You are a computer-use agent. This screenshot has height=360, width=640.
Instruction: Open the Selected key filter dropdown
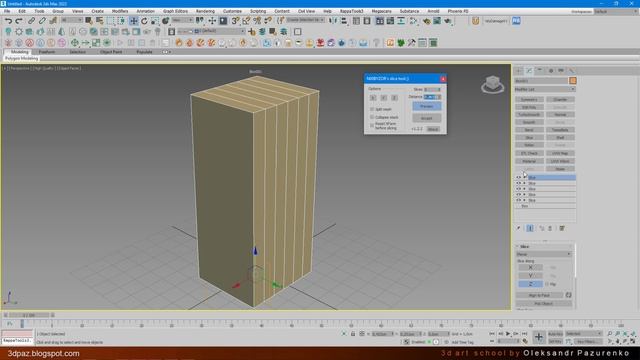click(583, 334)
